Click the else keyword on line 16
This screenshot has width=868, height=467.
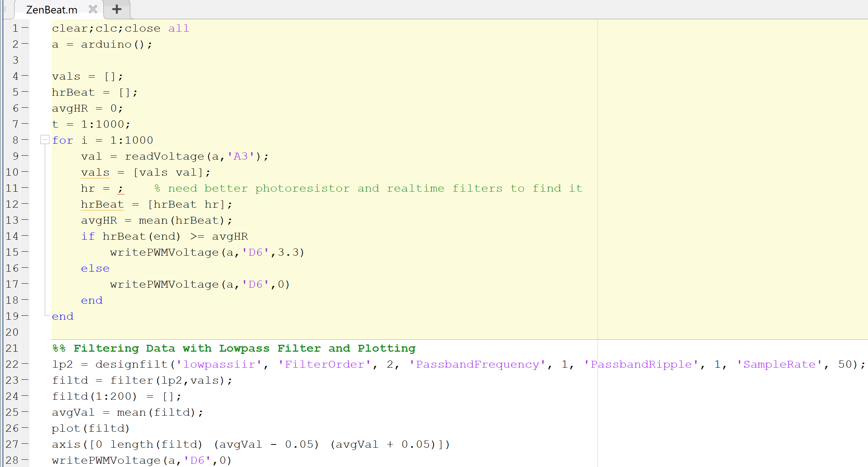click(95, 268)
